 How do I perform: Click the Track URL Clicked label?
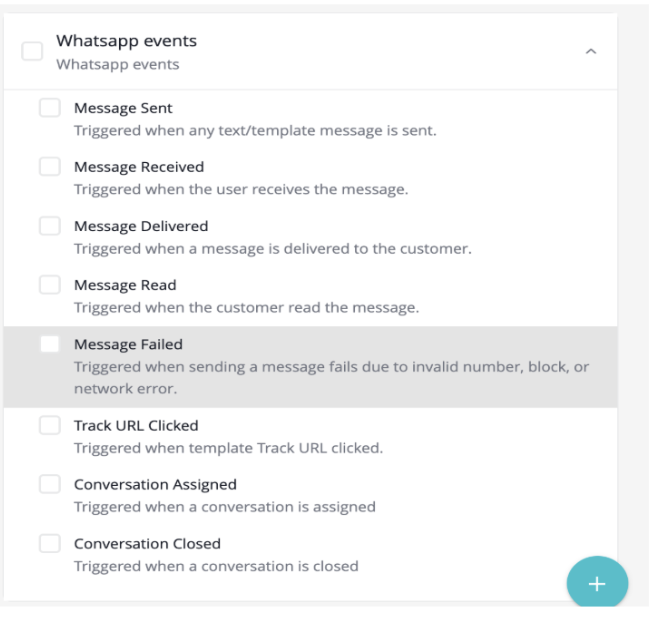coord(136,425)
